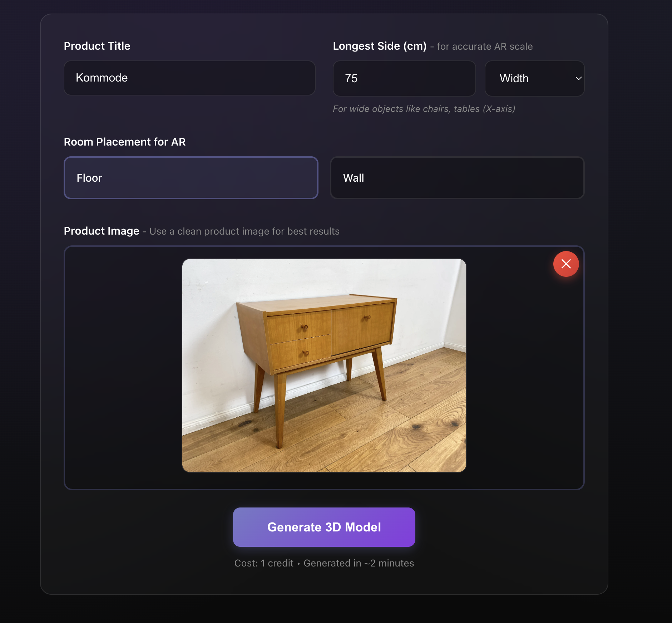
Task: Click the Product Image heading
Action: point(102,231)
